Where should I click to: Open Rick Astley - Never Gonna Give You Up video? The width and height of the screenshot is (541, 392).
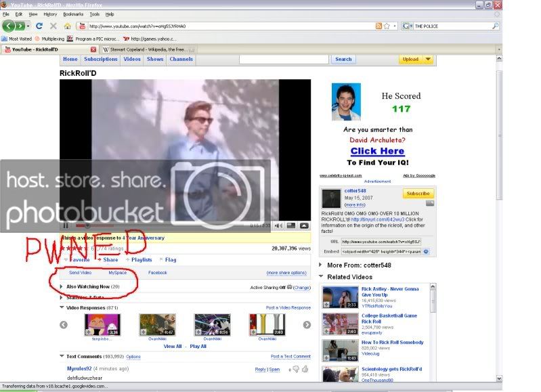[x=390, y=292]
